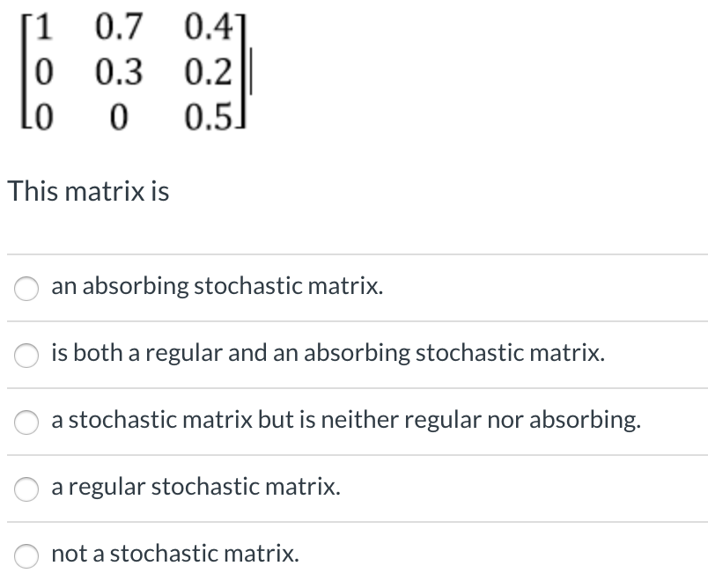Choose 'is both a regular and an absorbing stochastic matrix'
The width and height of the screenshot is (708, 588).
(26, 355)
